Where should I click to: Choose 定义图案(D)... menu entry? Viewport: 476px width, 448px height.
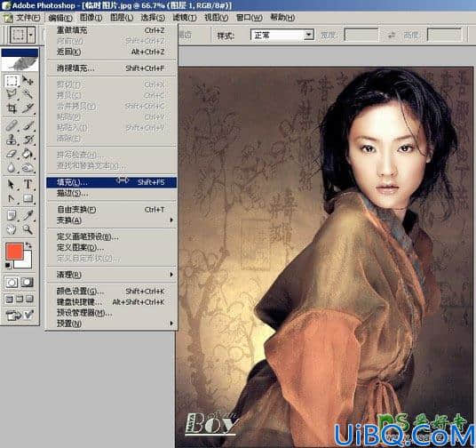(x=111, y=248)
